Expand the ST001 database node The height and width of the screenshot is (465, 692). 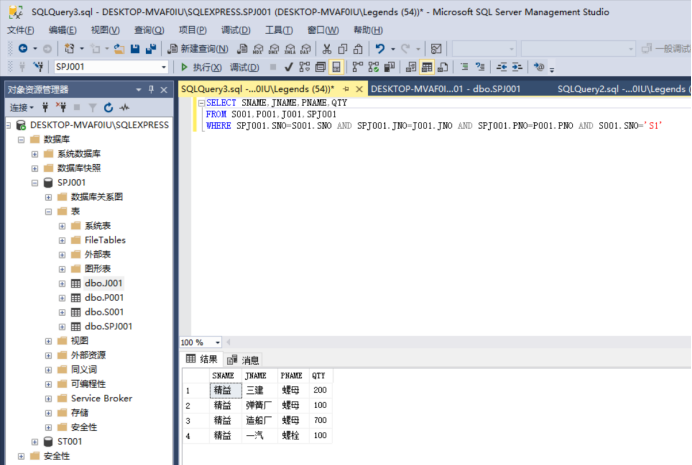pyautogui.click(x=35, y=442)
